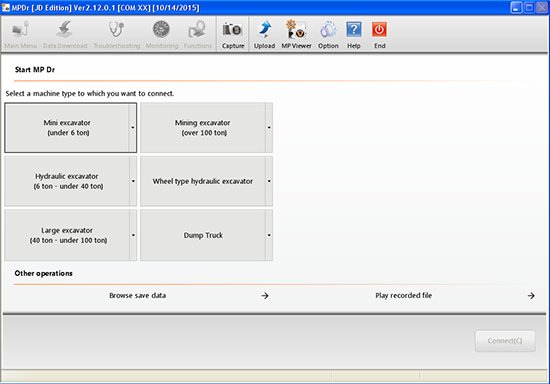Open Play recorded file
Viewport: 550px width, 384px height.
coord(403,295)
